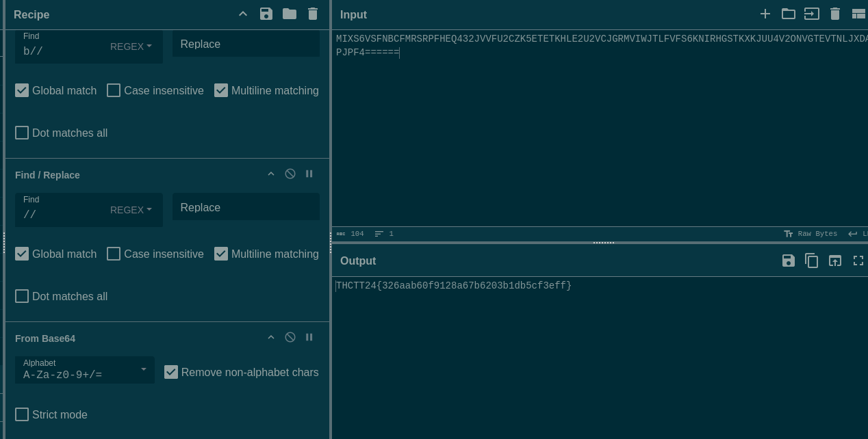
Task: Save the output to file
Action: 789,261
